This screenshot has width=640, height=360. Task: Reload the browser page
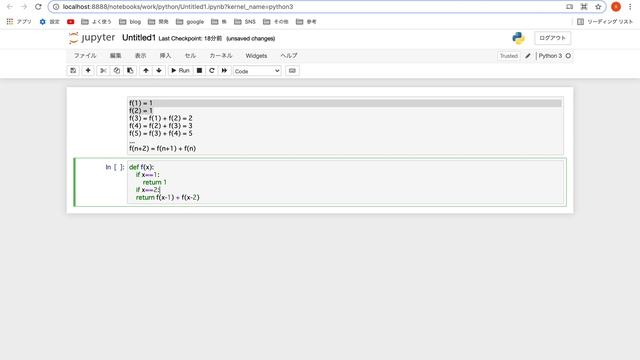38,7
